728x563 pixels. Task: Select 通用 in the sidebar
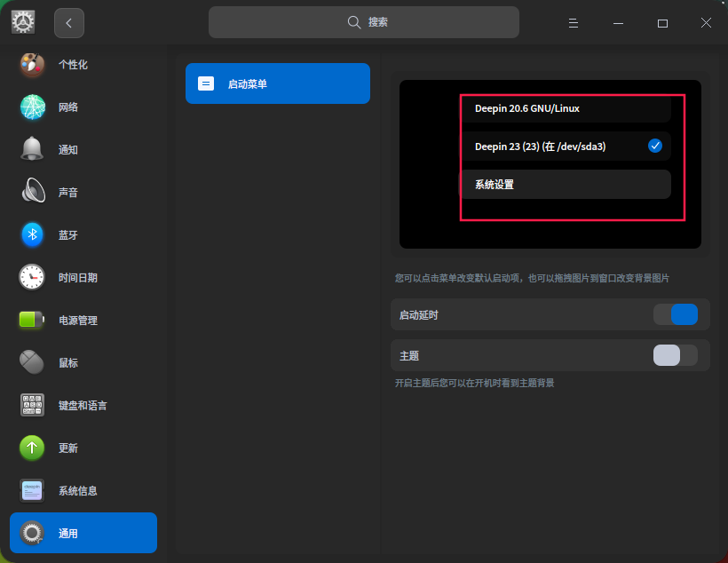click(83, 533)
